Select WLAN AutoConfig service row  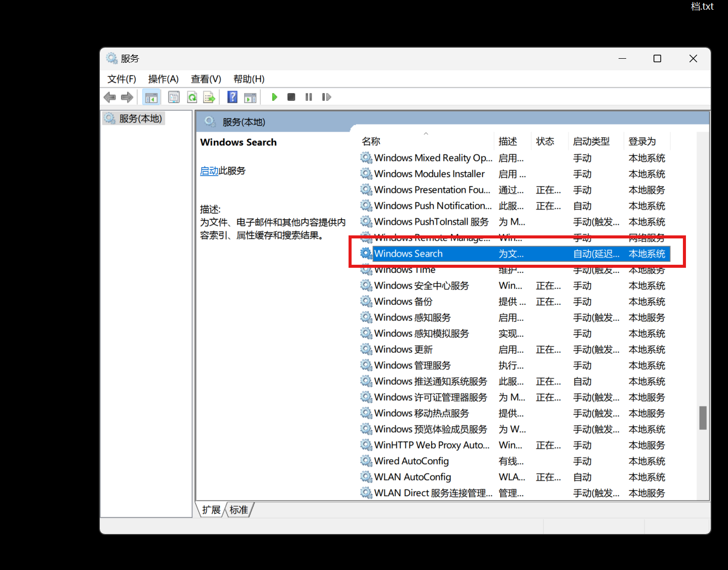pyautogui.click(x=514, y=477)
